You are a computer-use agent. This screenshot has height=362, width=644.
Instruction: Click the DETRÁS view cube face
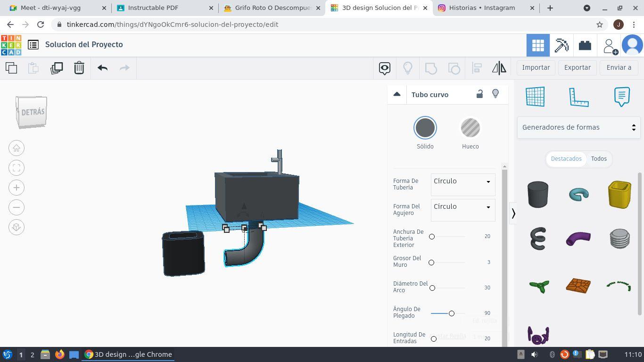(32, 112)
